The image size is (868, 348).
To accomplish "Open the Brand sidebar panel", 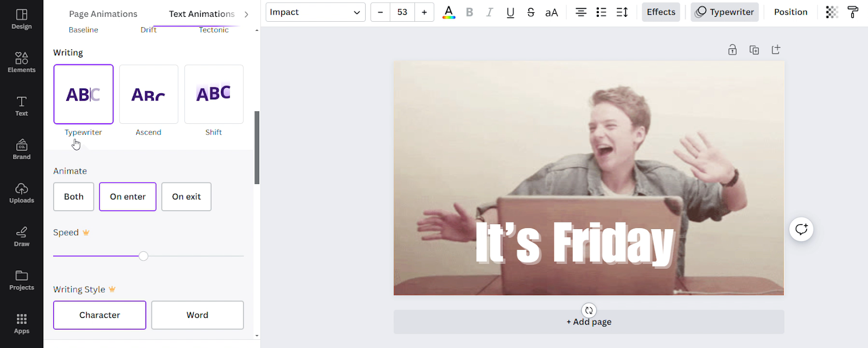I will point(22,149).
